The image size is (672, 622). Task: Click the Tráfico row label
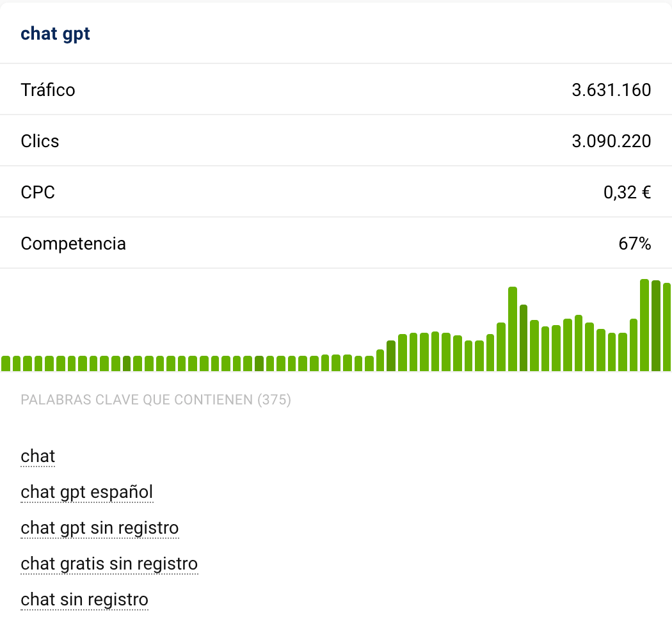48,90
